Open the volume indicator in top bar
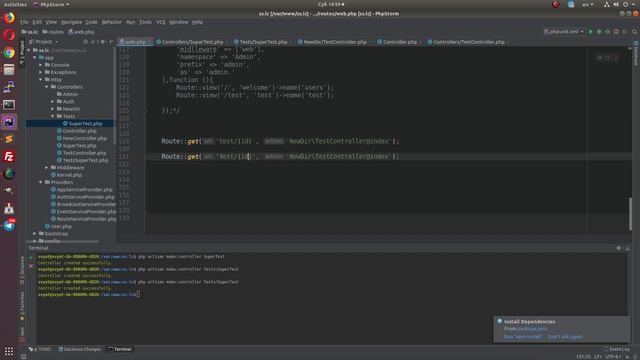Viewport: 640px width, 360px height. click(x=616, y=4)
